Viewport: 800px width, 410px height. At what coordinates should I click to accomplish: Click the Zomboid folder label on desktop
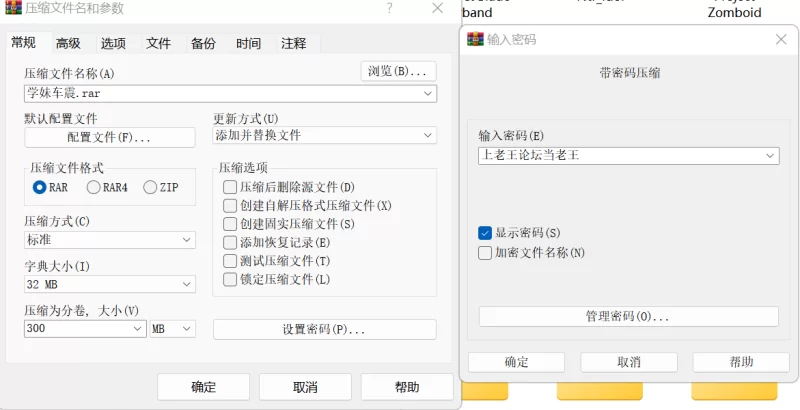734,12
